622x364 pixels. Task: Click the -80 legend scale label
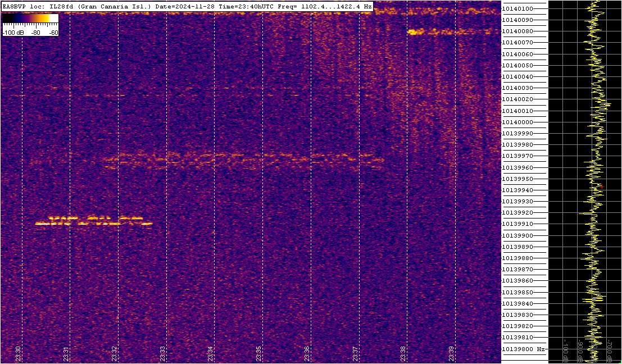(36, 33)
